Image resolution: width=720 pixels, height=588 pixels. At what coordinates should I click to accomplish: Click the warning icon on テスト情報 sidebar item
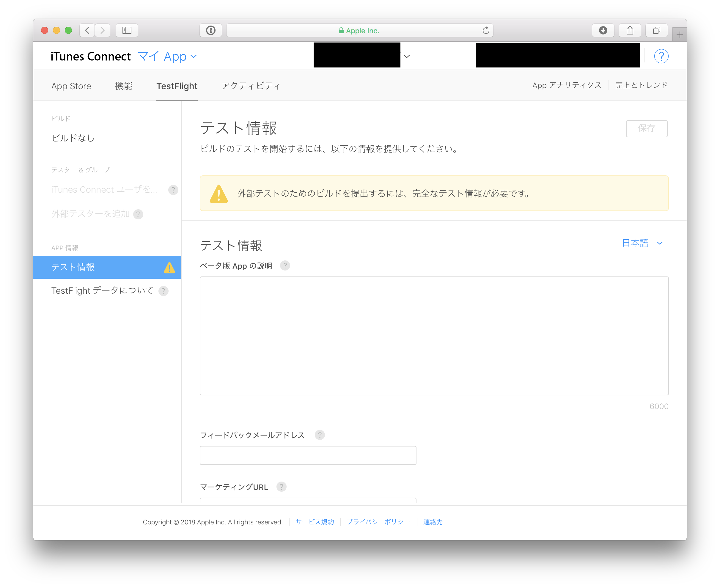click(x=169, y=267)
